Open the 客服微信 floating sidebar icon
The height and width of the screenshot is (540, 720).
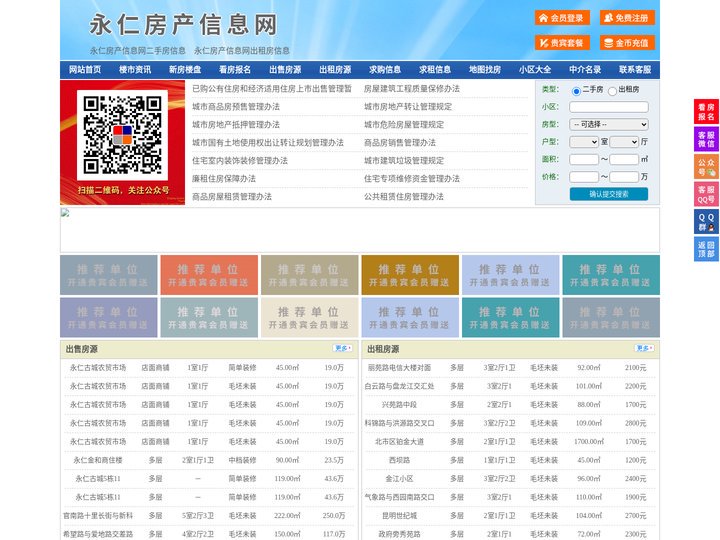(x=706, y=139)
